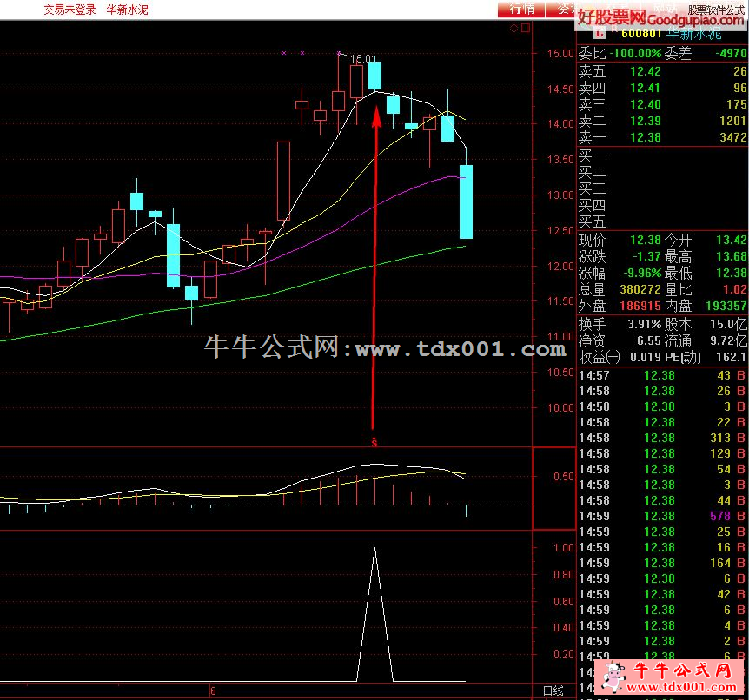This screenshot has width=749, height=700.
Task: Select the 14:57 tick trade row
Action: 662,375
